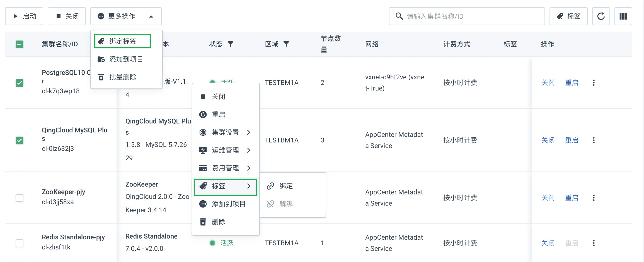The width and height of the screenshot is (644, 262).
Task: Choose 绑定标签 from the batch menu
Action: tap(122, 41)
